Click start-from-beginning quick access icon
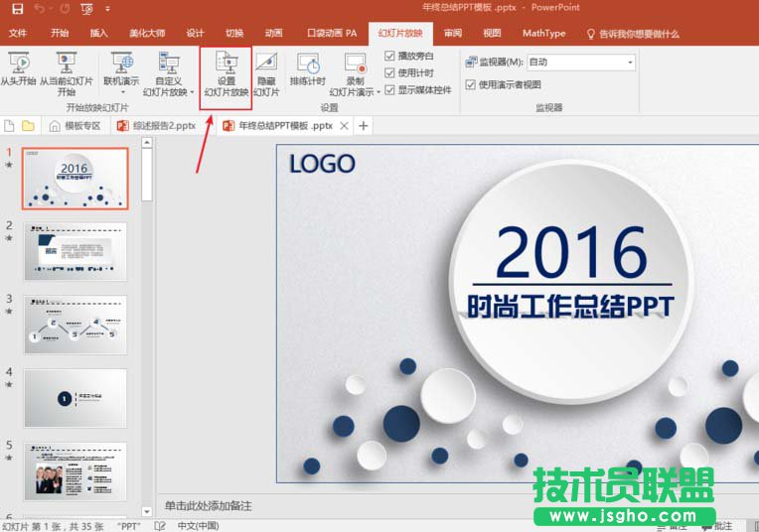The width and height of the screenshot is (759, 532). coord(86,9)
